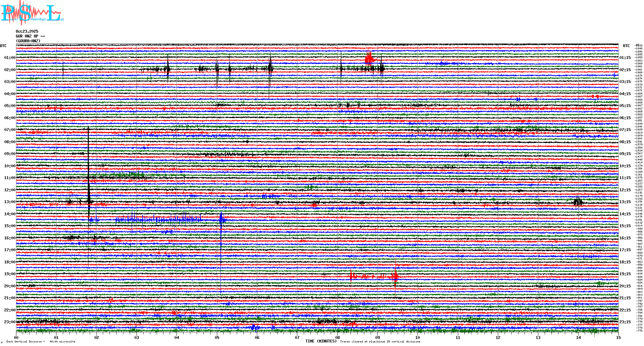
Task: Click the Oct23,2025 date label
Action: click(x=27, y=31)
